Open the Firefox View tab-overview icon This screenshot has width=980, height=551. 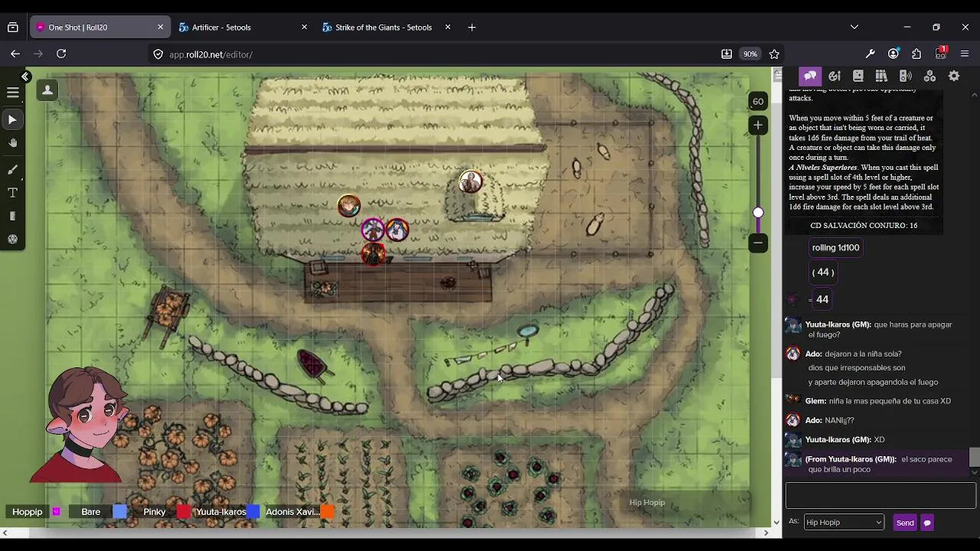[13, 28]
